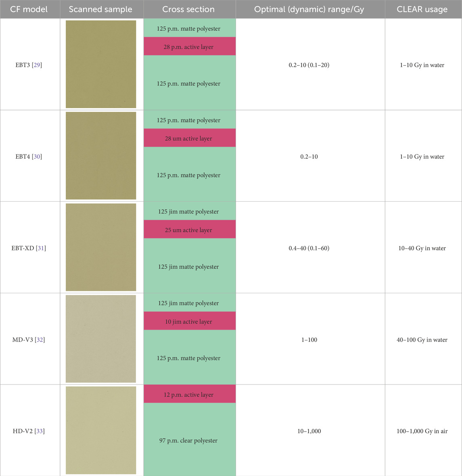Screen dimensions: 462x476
Task: Select the Scanned sample column header
Action: click(100, 9)
